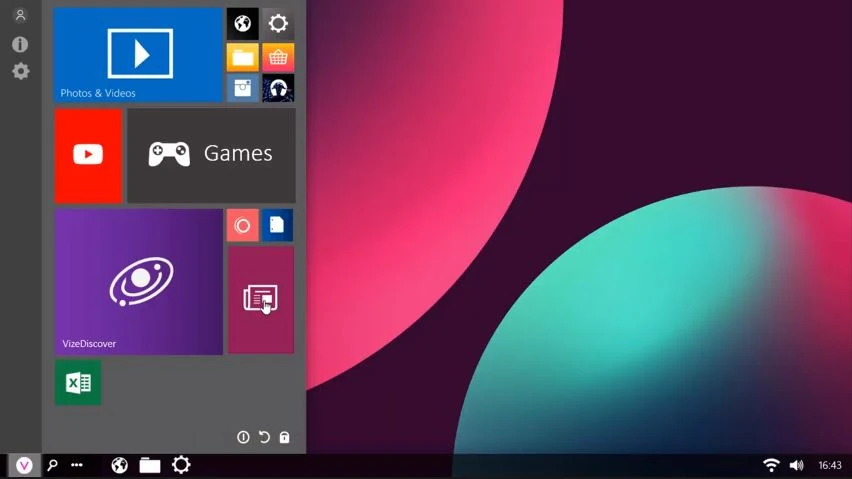Image resolution: width=852 pixels, height=479 pixels.
Task: Click the 16:43 clock on taskbar
Action: pyautogui.click(x=830, y=465)
